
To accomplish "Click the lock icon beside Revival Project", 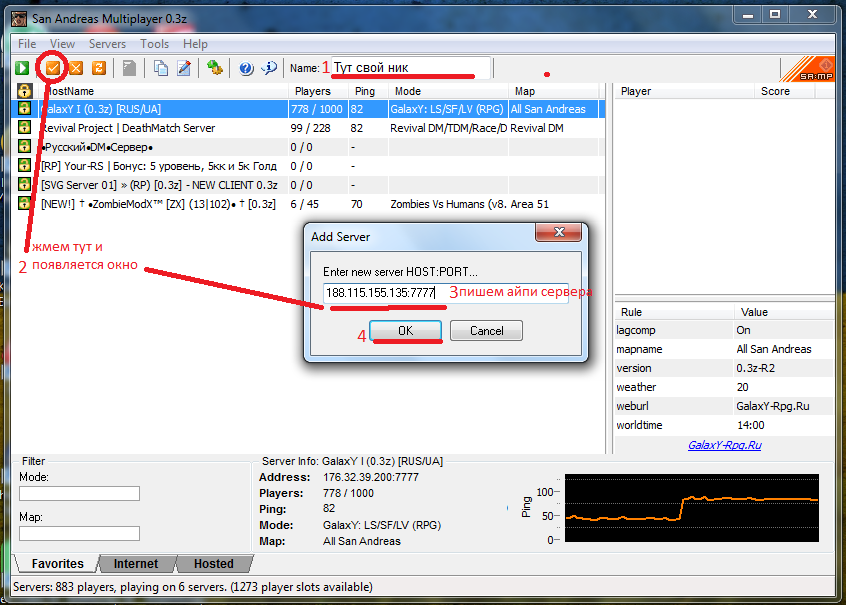I will click(24, 127).
